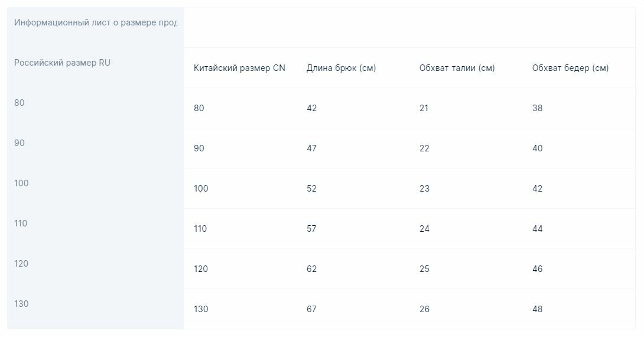Click trouser length value 57
The width and height of the screenshot is (644, 337).
[311, 229]
